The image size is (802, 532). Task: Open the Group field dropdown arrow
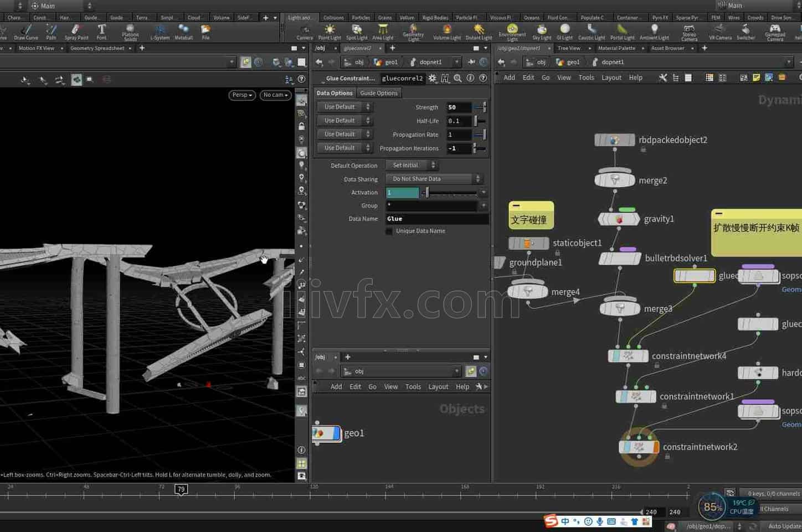click(484, 205)
